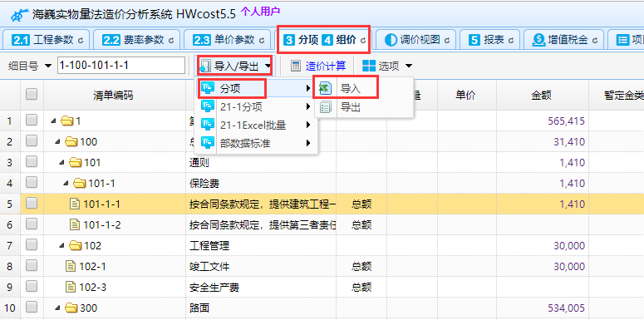This screenshot has width=644, height=320.
Task: Check the box for row 102-1
Action: pos(32,265)
